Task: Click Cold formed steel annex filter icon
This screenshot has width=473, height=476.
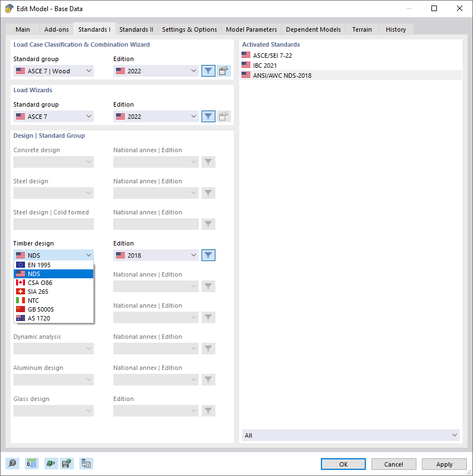Action: point(208,224)
